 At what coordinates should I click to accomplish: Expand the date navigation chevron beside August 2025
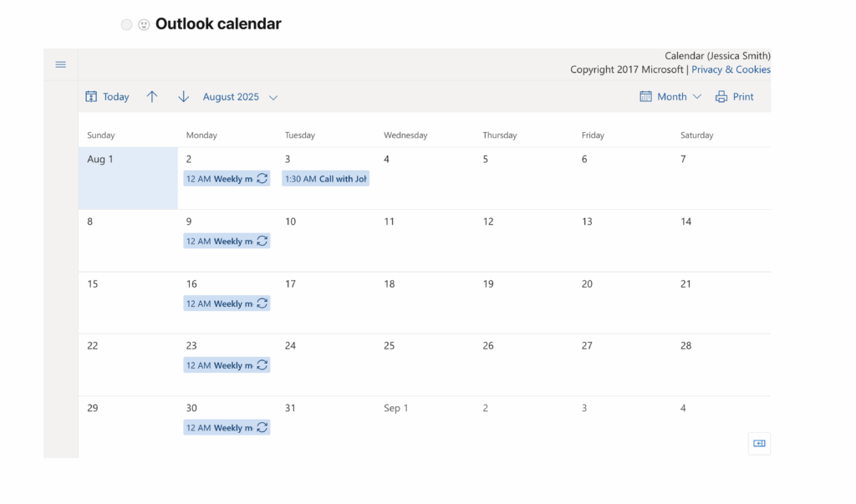coord(273,97)
